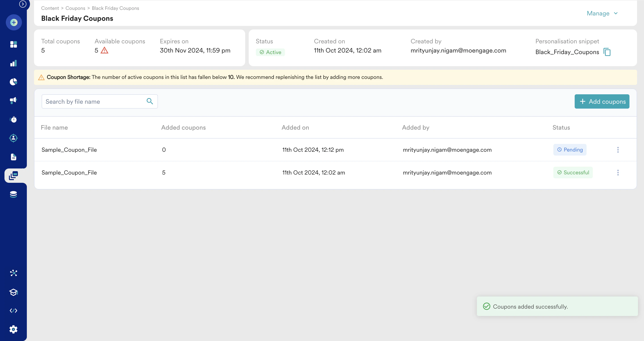This screenshot has height=341, width=644.
Task: Open the pie chart segments sidebar icon
Action: click(x=13, y=82)
